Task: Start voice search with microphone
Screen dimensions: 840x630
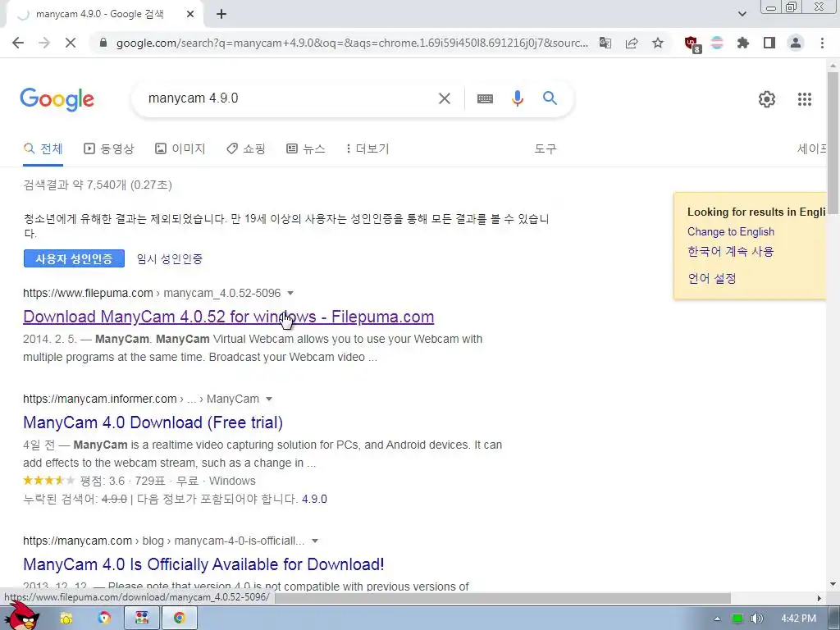Action: click(x=517, y=98)
